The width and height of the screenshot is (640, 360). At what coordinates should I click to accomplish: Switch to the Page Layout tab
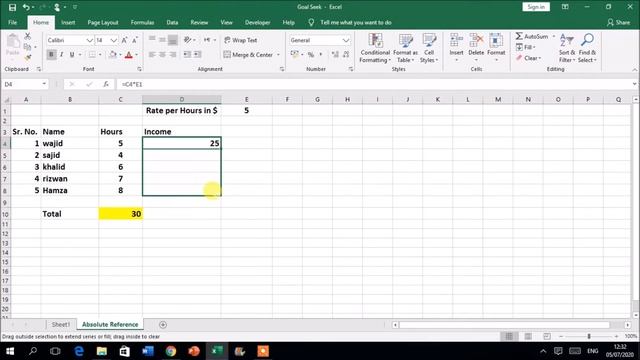(x=103, y=22)
